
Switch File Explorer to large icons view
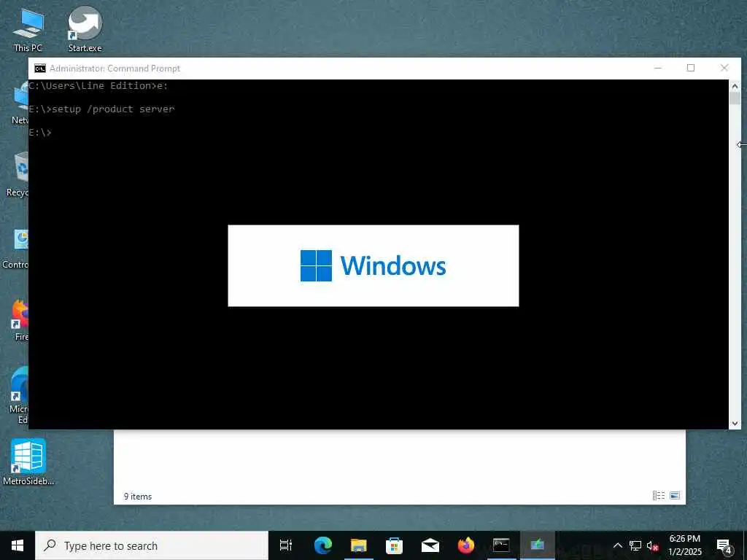click(675, 496)
